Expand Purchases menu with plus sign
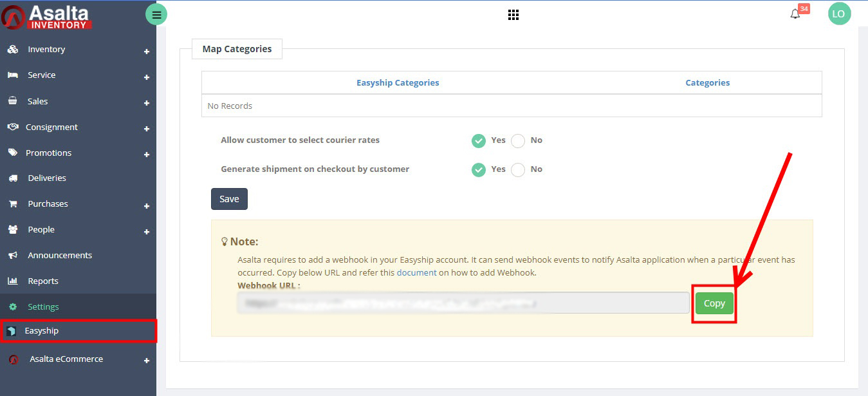This screenshot has width=868, height=396. [x=147, y=206]
